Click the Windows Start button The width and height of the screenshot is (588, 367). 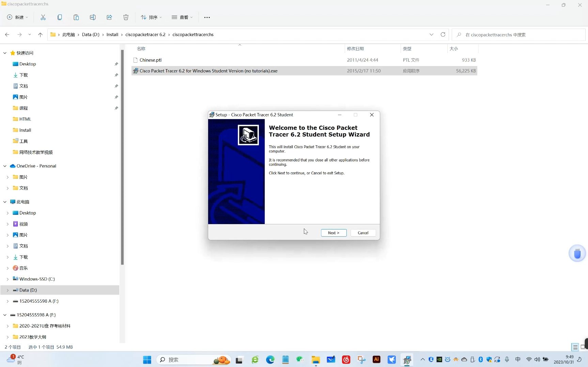pyautogui.click(x=147, y=360)
